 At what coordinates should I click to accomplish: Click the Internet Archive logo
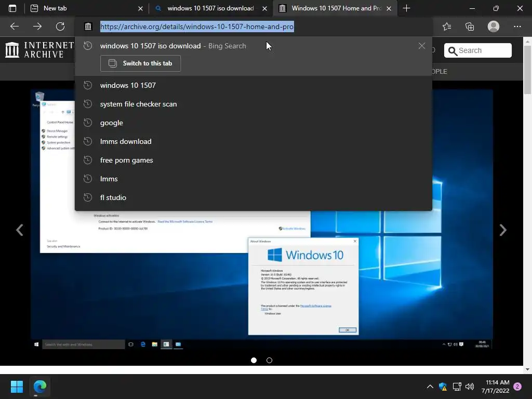39,50
